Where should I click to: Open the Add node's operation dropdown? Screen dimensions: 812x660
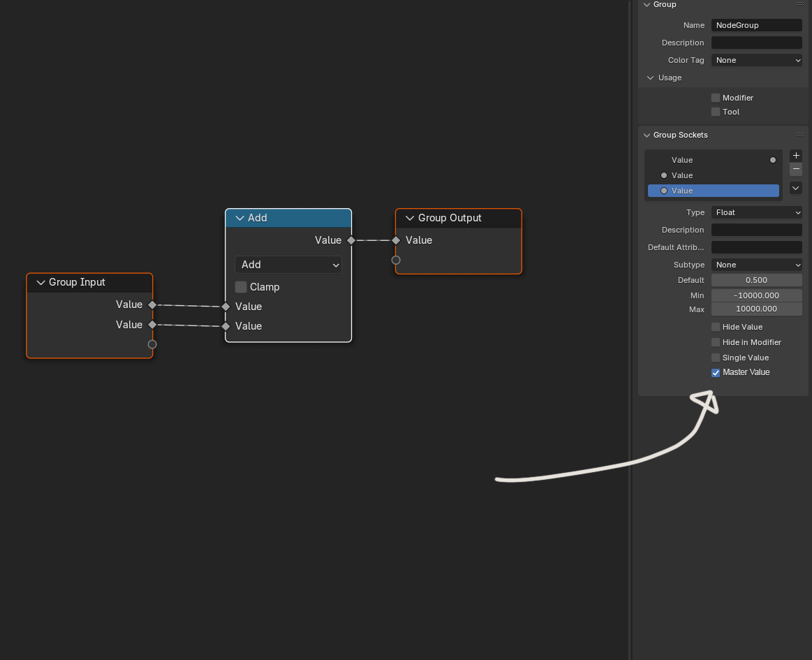[288, 265]
